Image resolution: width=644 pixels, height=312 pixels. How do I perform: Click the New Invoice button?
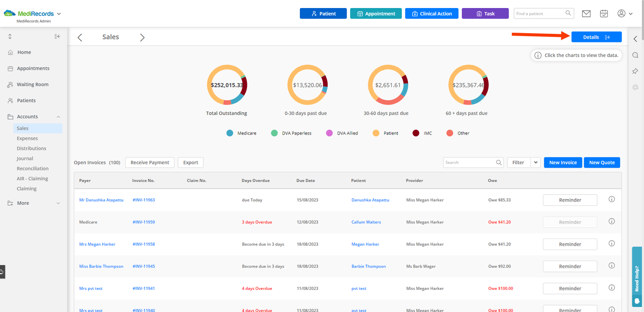point(563,163)
